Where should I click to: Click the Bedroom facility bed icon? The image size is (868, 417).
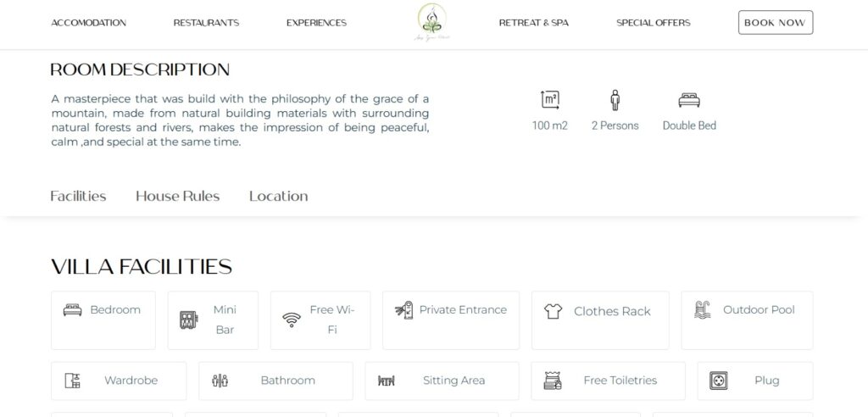[73, 310]
